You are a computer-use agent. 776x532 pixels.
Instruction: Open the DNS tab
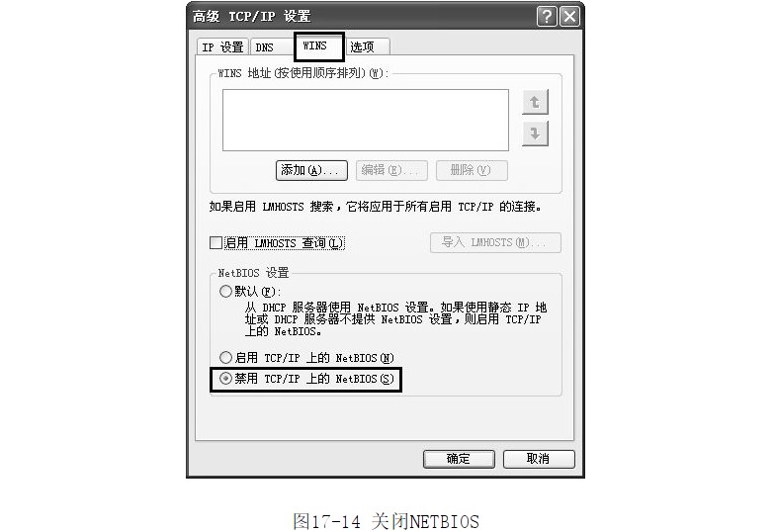(x=272, y=47)
